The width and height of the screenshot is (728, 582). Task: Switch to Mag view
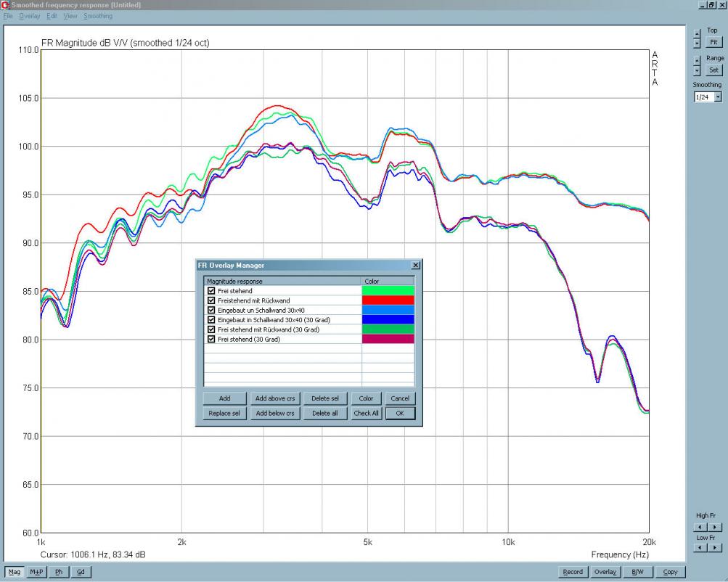click(15, 572)
